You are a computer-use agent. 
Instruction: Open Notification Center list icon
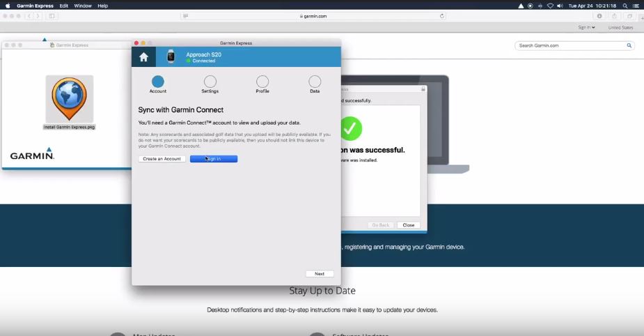click(636, 6)
